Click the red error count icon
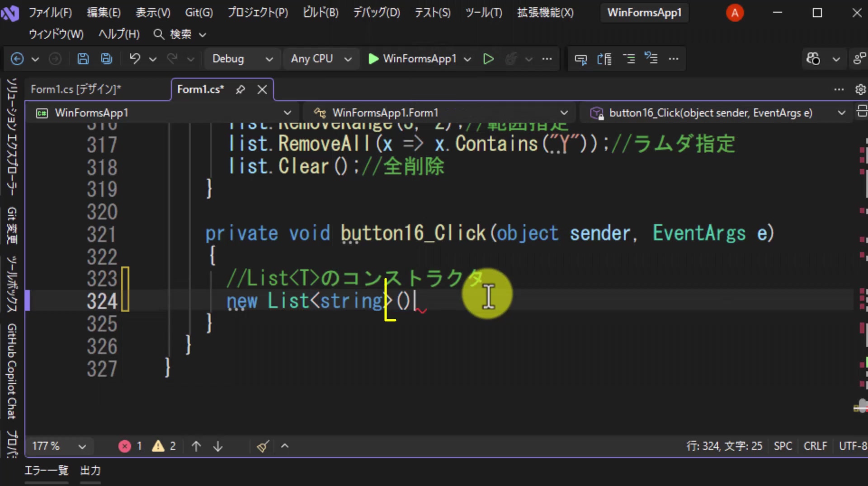The height and width of the screenshot is (486, 868). [x=125, y=446]
